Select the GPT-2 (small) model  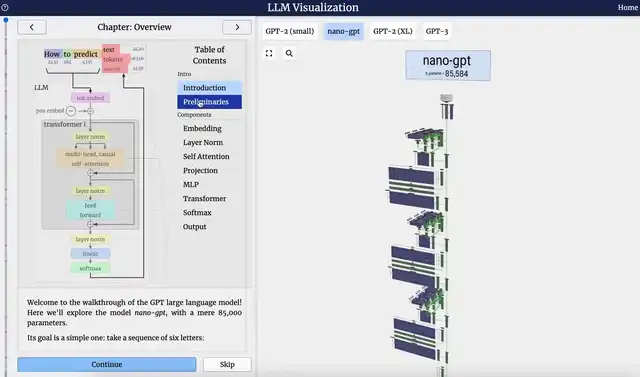pos(290,31)
